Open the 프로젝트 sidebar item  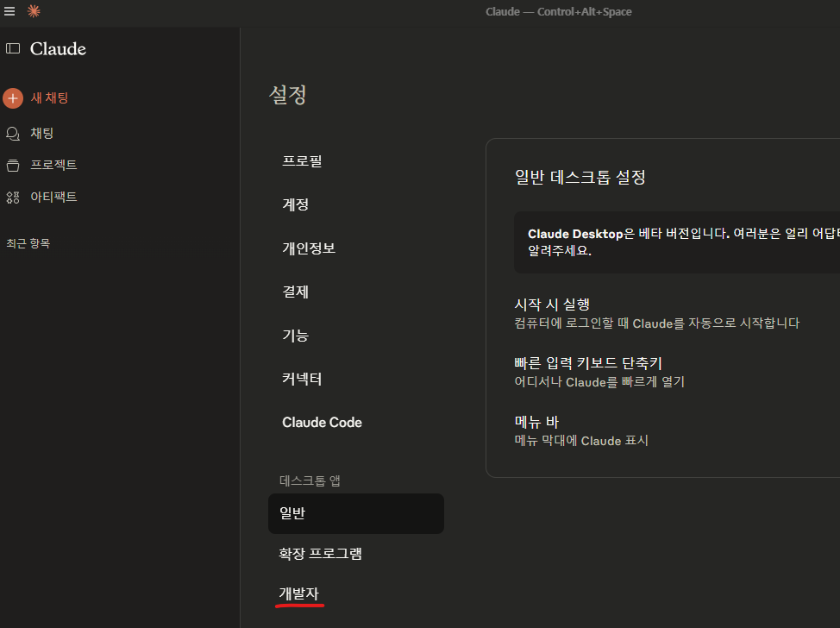pos(53,165)
